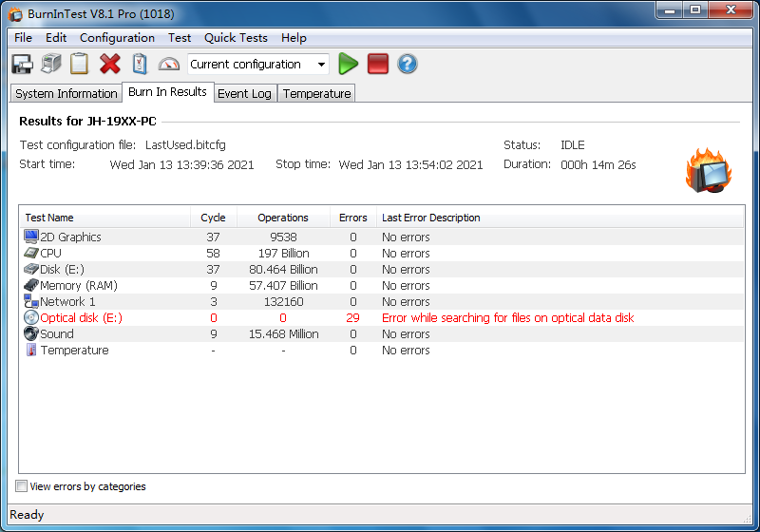The image size is (760, 532).
Task: Switch to the System Information tab
Action: [x=66, y=93]
